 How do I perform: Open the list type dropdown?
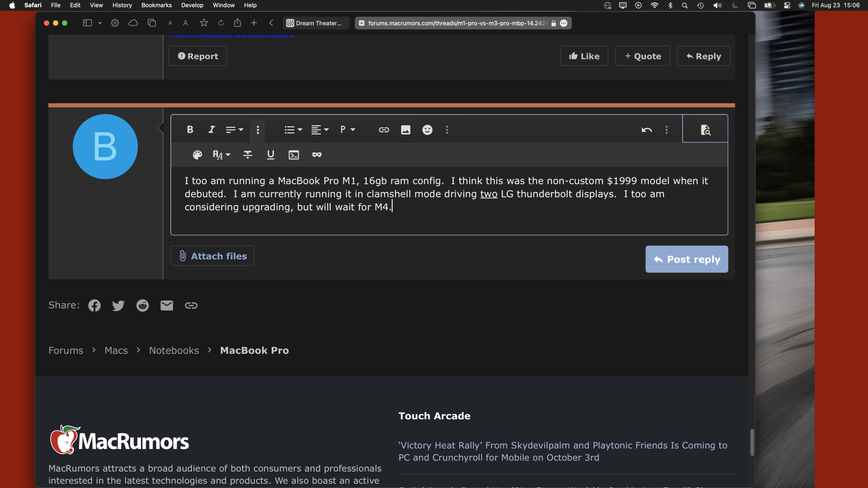[293, 130]
